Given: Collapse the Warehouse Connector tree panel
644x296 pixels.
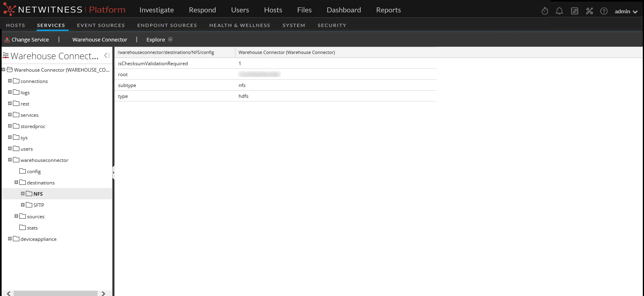Looking at the screenshot, I should click(x=107, y=56).
